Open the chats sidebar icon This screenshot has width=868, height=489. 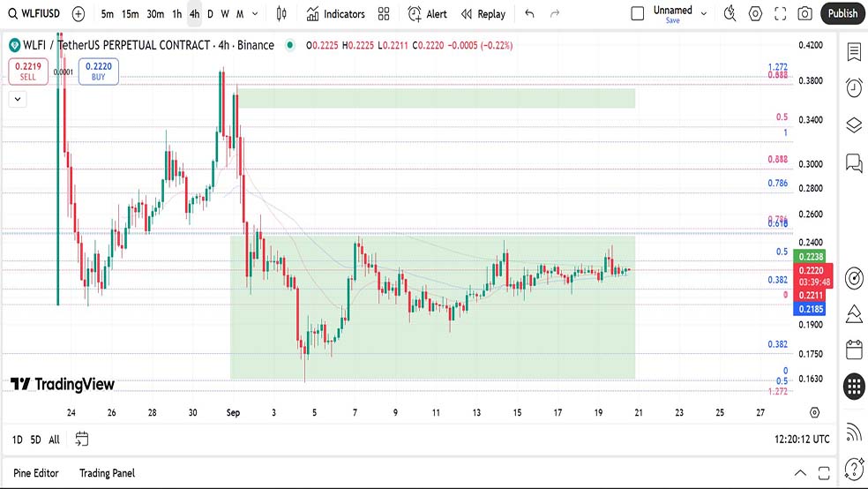coord(854,162)
